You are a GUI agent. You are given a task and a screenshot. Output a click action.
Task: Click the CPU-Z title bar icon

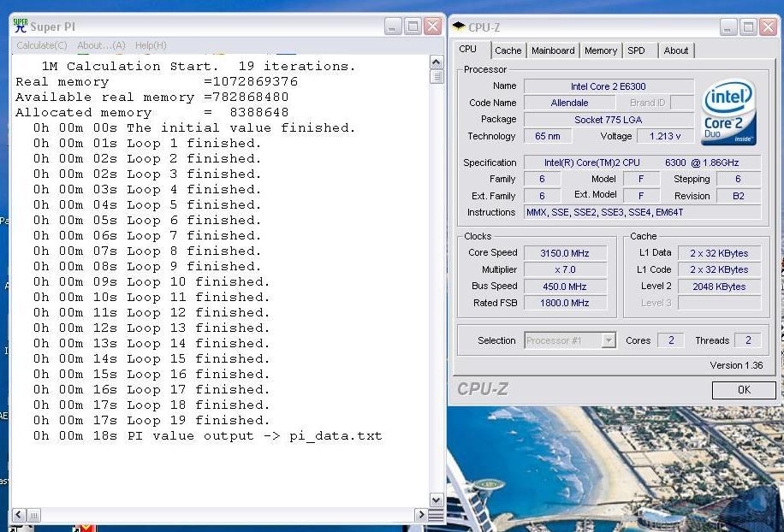pyautogui.click(x=459, y=27)
